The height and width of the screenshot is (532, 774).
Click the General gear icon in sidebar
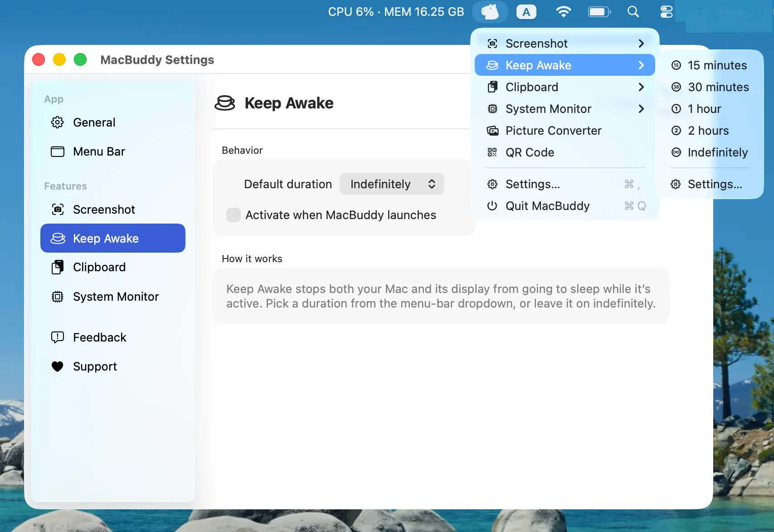coord(58,122)
